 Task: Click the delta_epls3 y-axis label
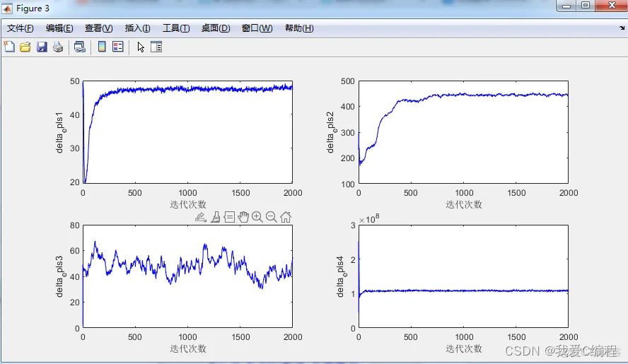pyautogui.click(x=59, y=276)
